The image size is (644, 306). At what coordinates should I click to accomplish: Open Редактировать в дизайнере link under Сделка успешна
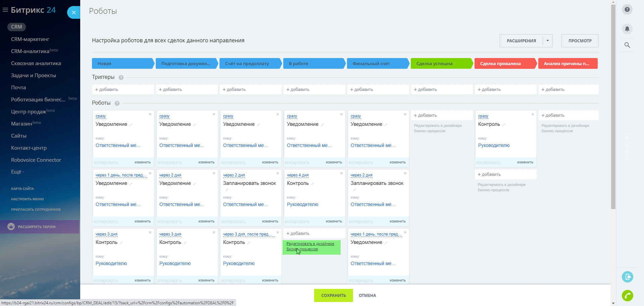tap(438, 128)
